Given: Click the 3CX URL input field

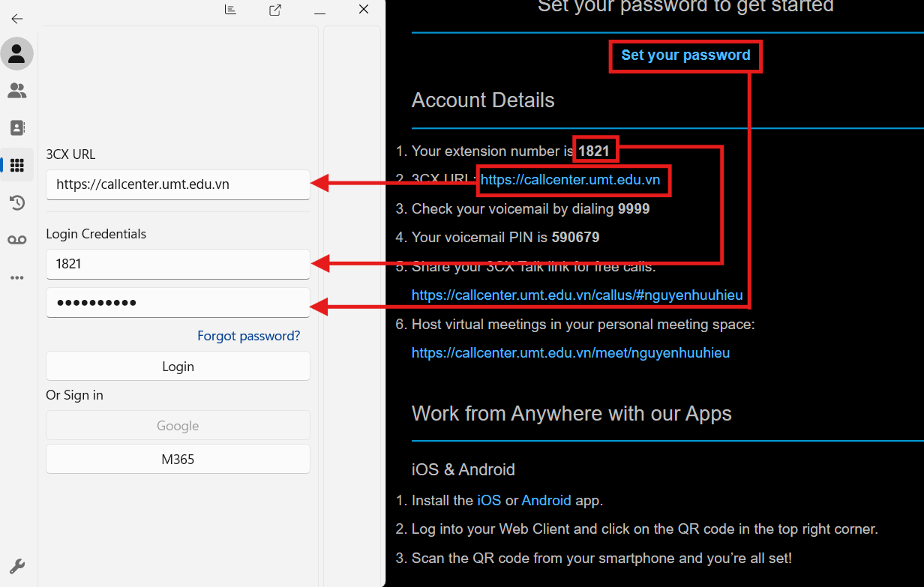Looking at the screenshot, I should [x=178, y=184].
